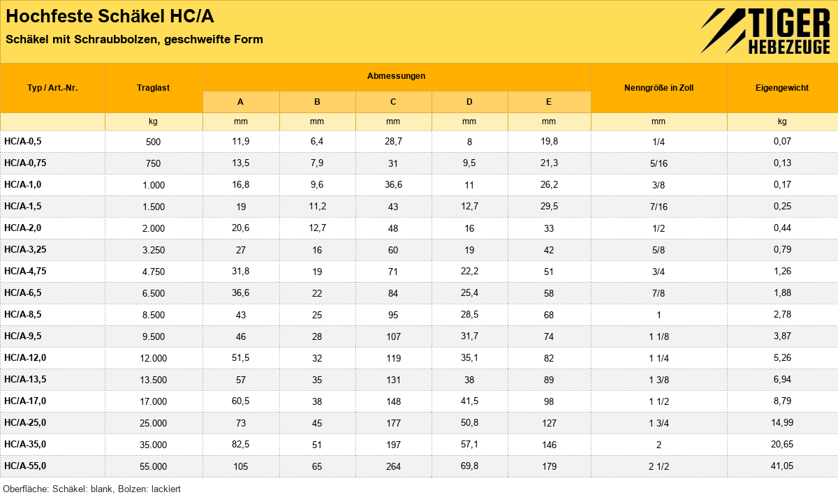Click the Traglast column header
The width and height of the screenshot is (838, 504).
(x=154, y=88)
